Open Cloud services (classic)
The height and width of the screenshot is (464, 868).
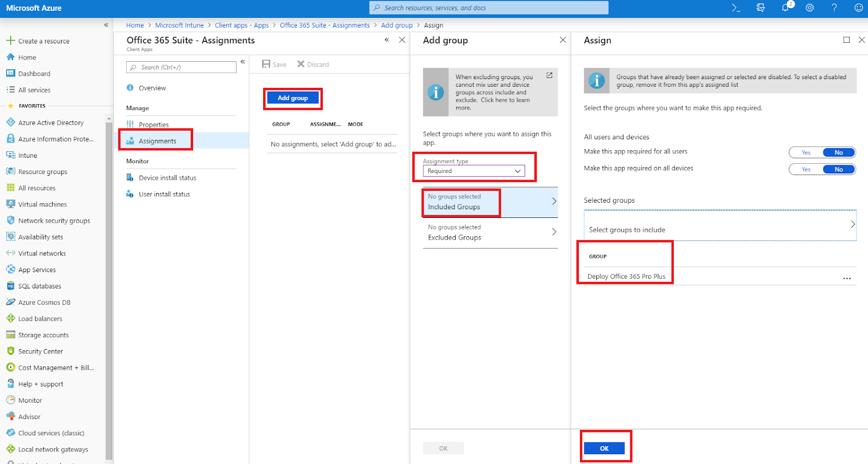(x=52, y=433)
